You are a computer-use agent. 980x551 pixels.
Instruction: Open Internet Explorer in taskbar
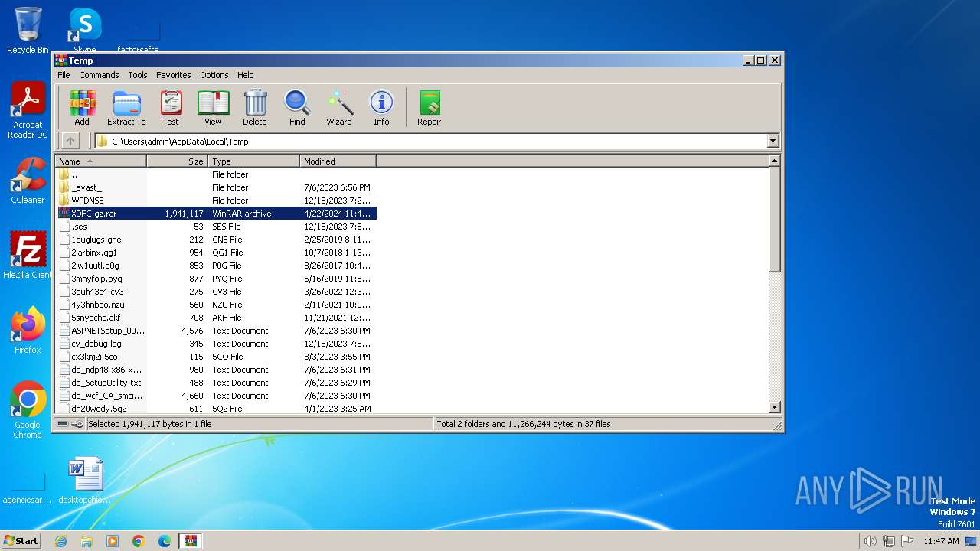click(x=60, y=541)
